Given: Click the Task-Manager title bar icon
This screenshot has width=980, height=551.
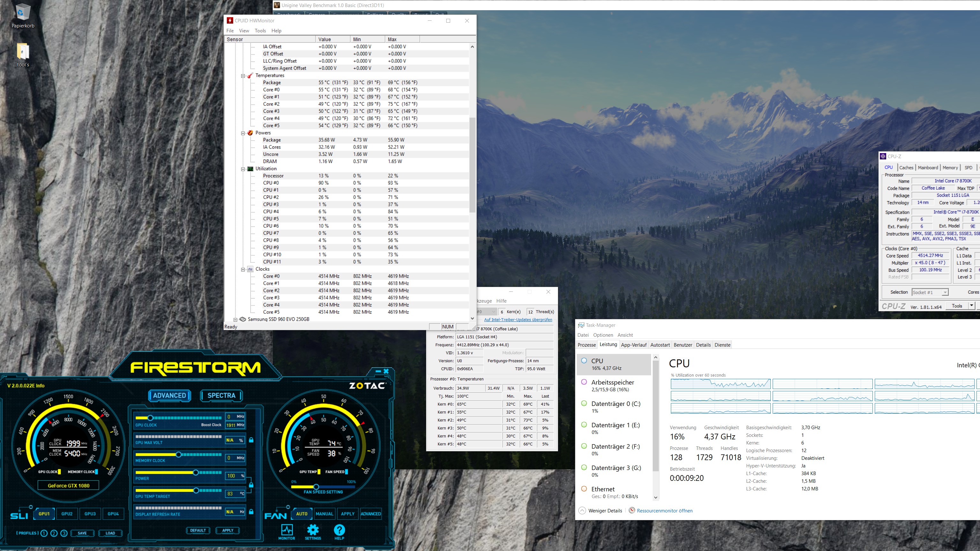Looking at the screenshot, I should click(581, 325).
